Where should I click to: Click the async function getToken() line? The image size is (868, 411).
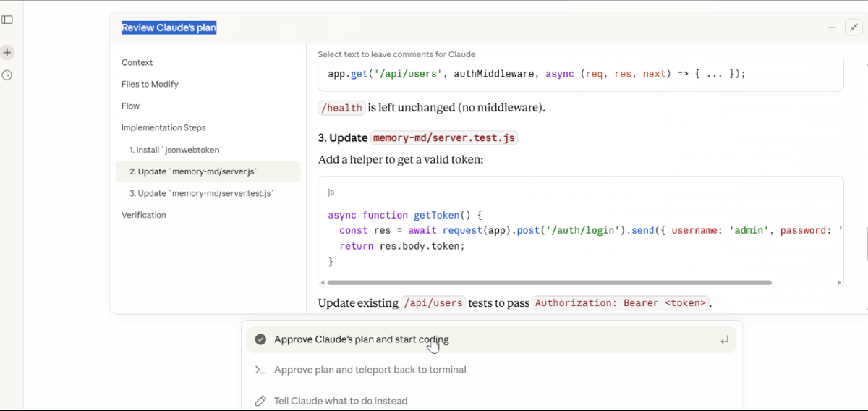[405, 215]
